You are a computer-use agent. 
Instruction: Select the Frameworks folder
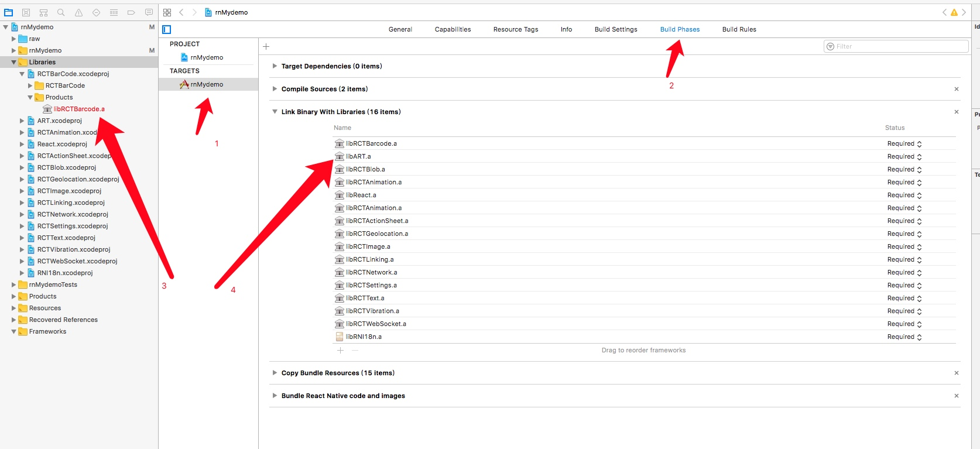pyautogui.click(x=47, y=331)
